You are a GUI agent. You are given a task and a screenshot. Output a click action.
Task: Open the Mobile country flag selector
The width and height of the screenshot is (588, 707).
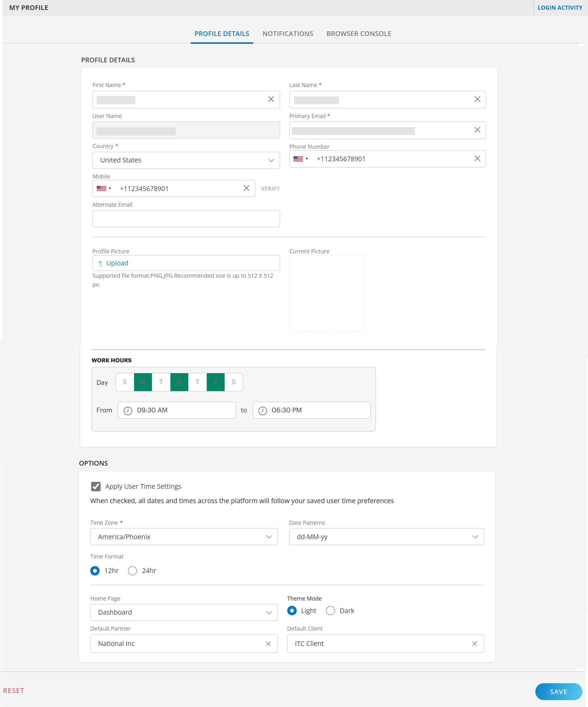104,188
